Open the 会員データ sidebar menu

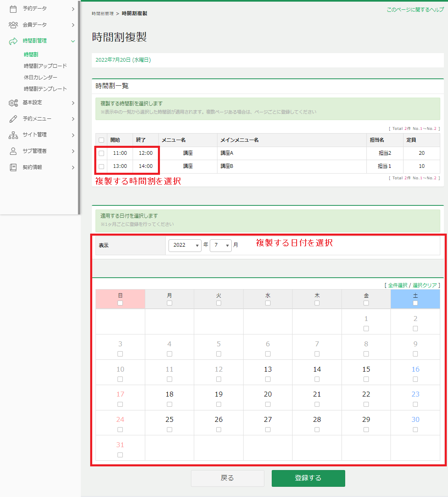[x=41, y=25]
